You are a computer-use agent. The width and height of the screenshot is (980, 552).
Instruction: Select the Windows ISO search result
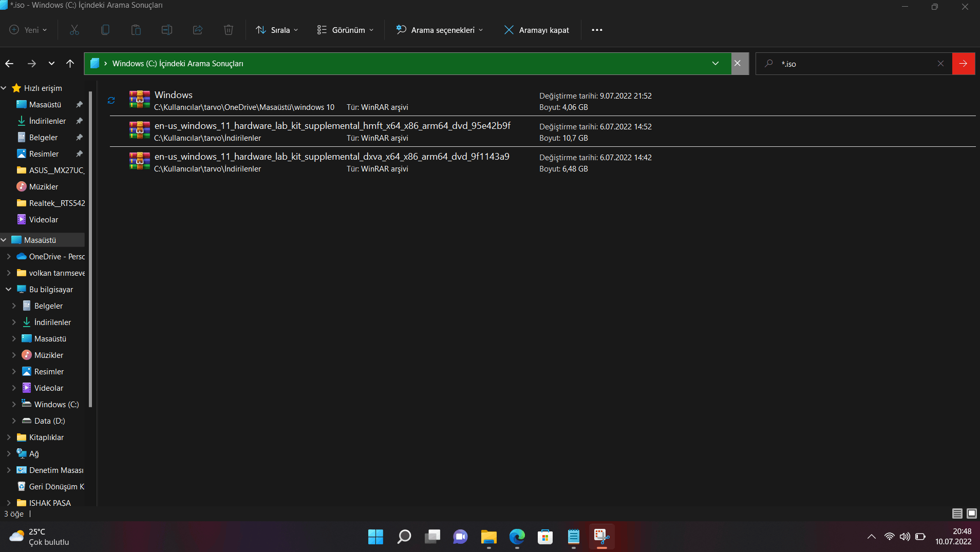pyautogui.click(x=542, y=101)
